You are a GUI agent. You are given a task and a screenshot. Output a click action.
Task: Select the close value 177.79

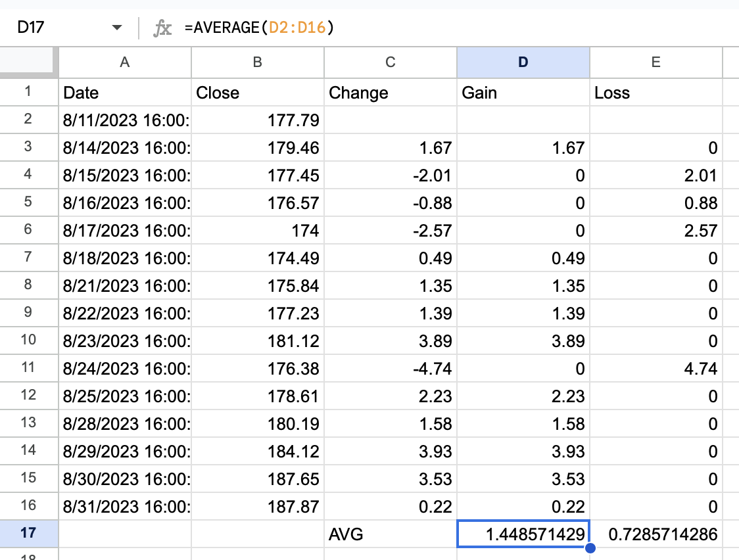coord(258,120)
